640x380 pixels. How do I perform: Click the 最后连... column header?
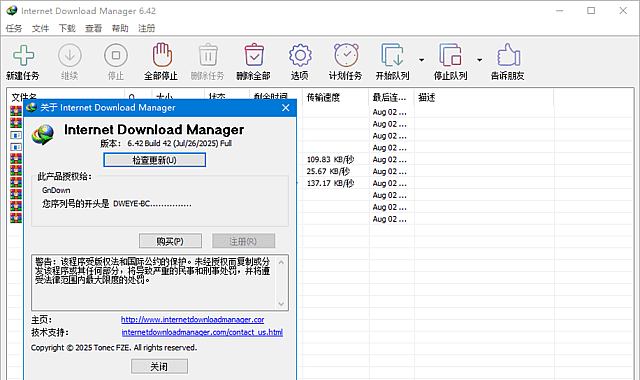391,98
